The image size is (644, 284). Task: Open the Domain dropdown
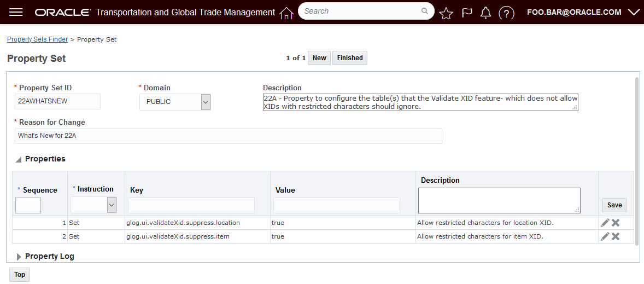206,102
